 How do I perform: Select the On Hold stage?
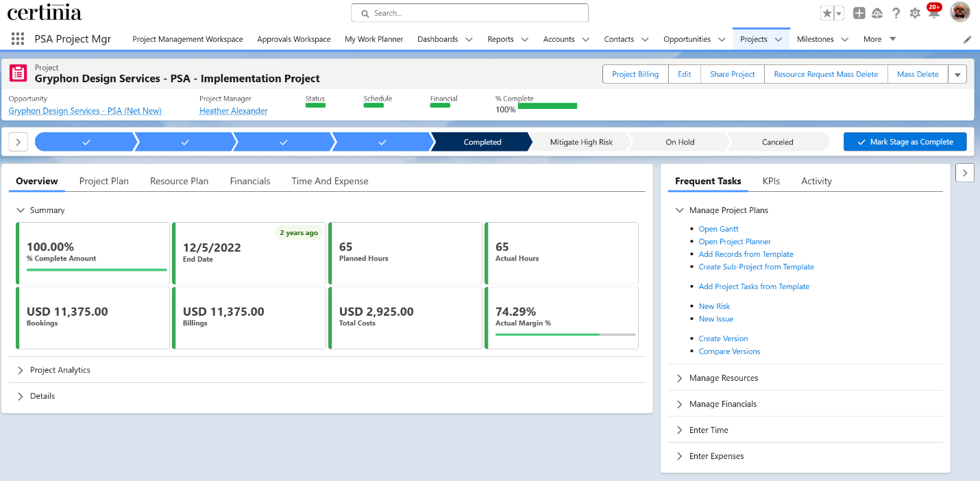680,142
